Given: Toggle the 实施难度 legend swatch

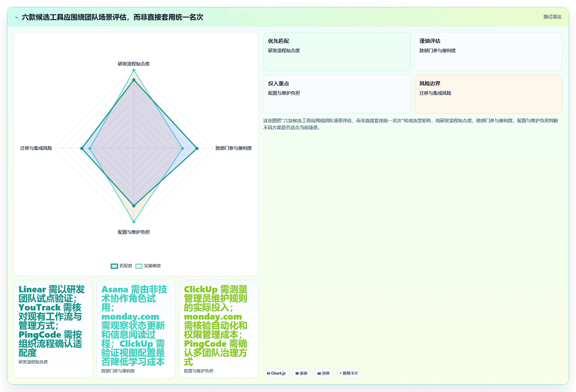Looking at the screenshot, I should coord(139,266).
